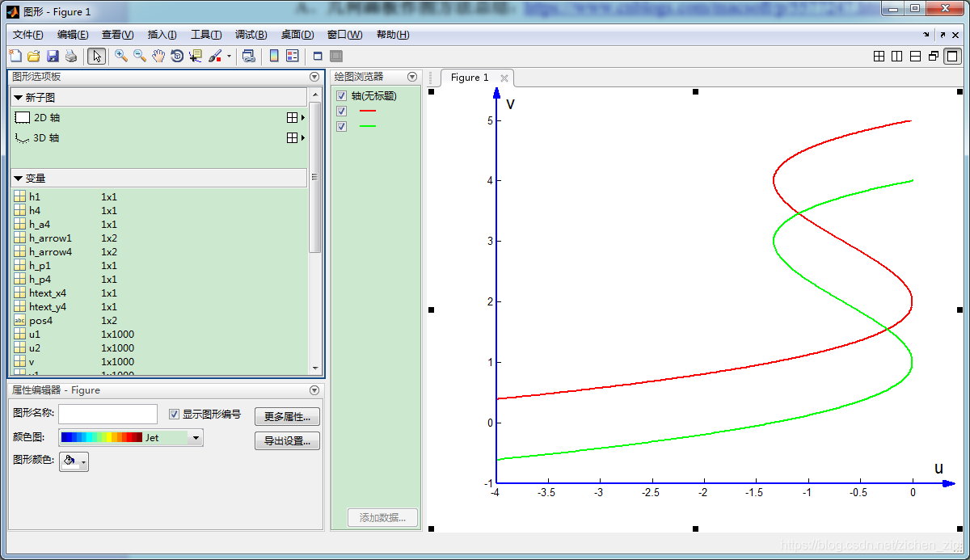Open the 3D 轴 grid layout picker
This screenshot has width=970, height=560.
tap(296, 138)
